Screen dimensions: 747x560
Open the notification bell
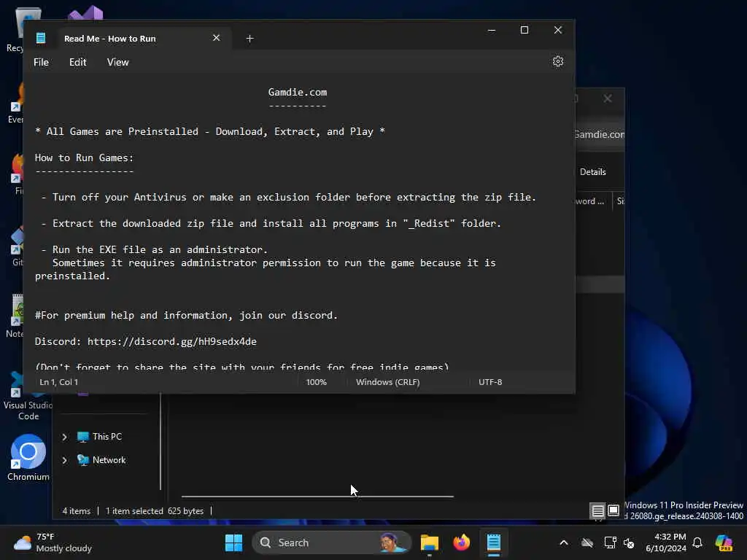[697, 542]
